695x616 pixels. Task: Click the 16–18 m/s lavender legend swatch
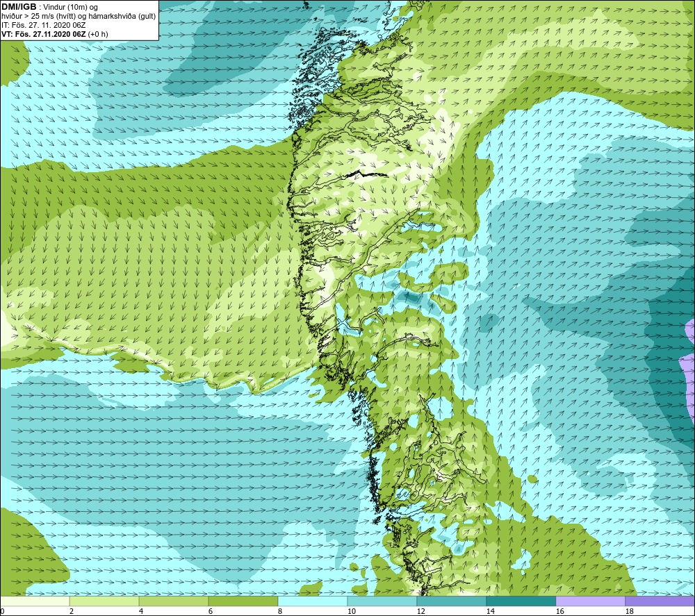pyautogui.click(x=591, y=601)
